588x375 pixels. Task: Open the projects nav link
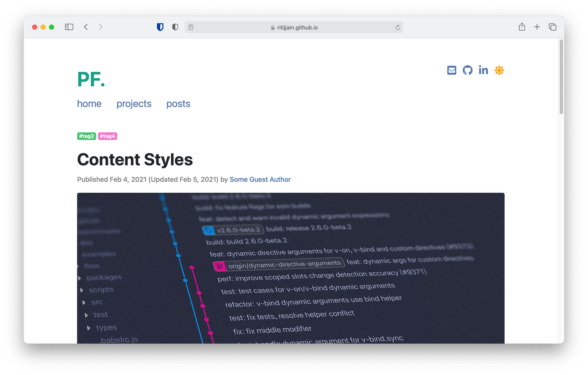click(x=134, y=104)
